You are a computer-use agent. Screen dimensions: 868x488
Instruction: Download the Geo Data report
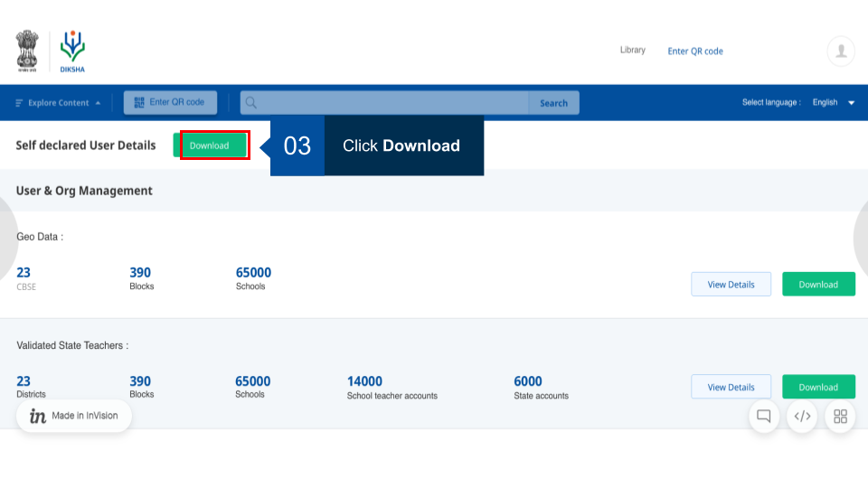[x=818, y=285]
